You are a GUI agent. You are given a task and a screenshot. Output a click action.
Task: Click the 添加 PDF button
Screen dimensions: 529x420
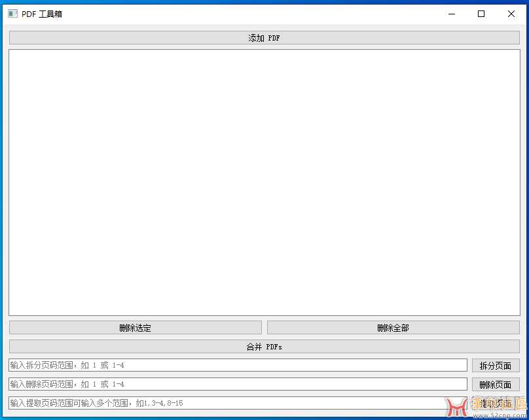pyautogui.click(x=264, y=38)
